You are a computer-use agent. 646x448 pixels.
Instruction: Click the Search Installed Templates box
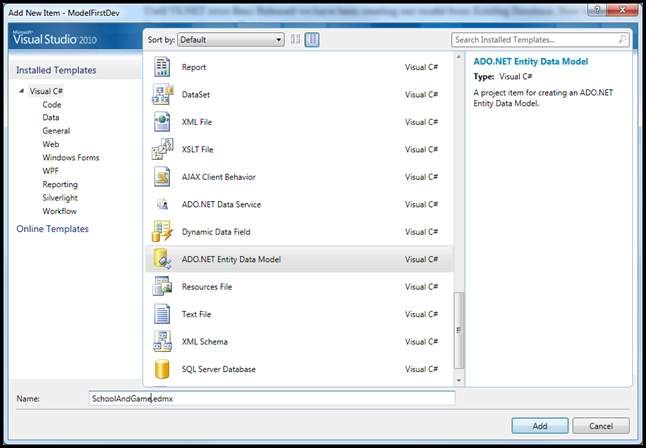point(540,40)
